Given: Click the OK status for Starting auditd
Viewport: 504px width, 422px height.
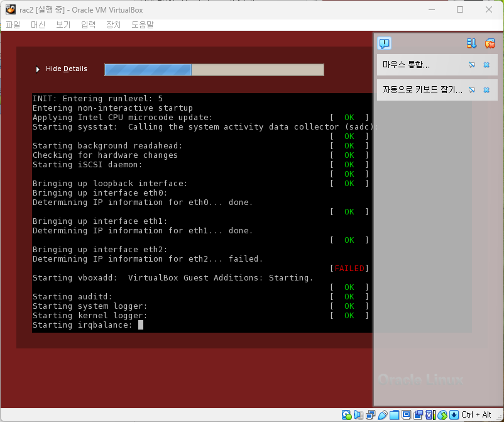Looking at the screenshot, I should pos(349,297).
